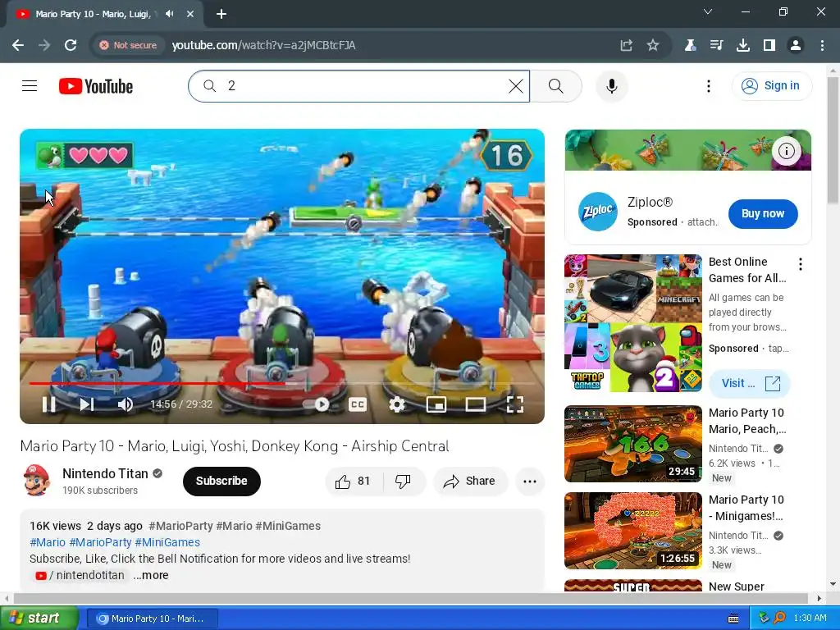The image size is (840, 630).
Task: Open Chrome Labs flask icon
Action: 690,45
